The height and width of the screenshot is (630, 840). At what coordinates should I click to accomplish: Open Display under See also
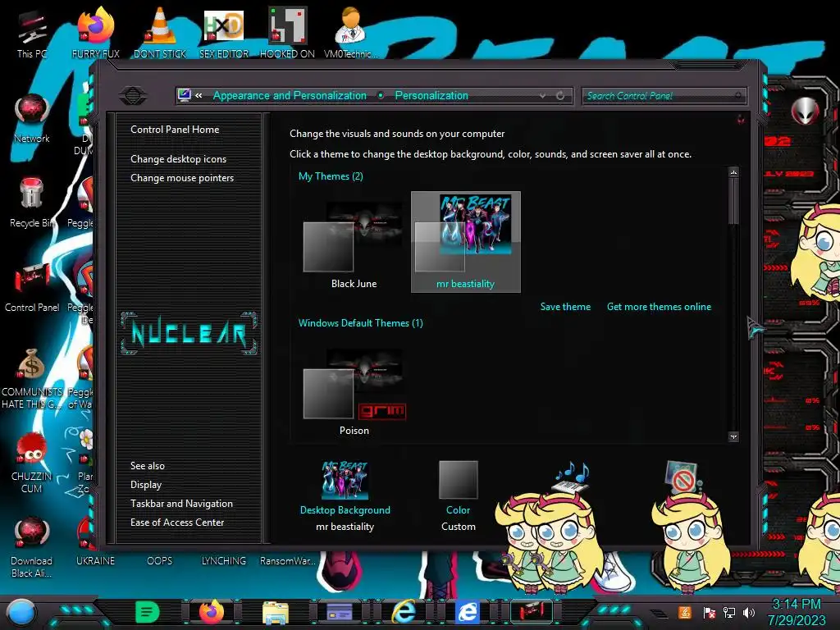click(146, 485)
